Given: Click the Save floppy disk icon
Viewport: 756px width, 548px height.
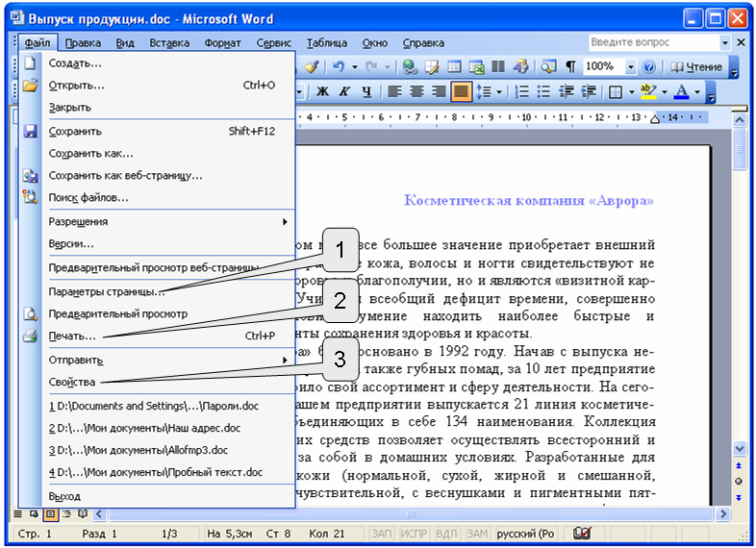Looking at the screenshot, I should (x=30, y=131).
